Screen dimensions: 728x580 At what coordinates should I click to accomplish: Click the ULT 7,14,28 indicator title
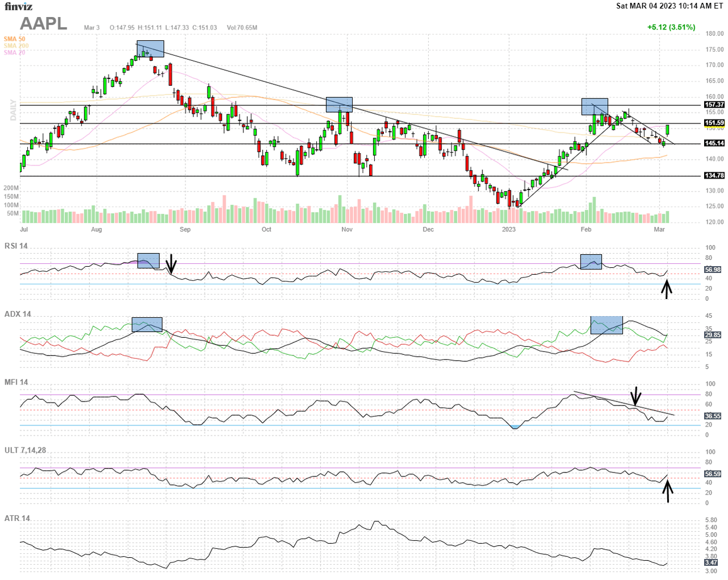(x=25, y=450)
